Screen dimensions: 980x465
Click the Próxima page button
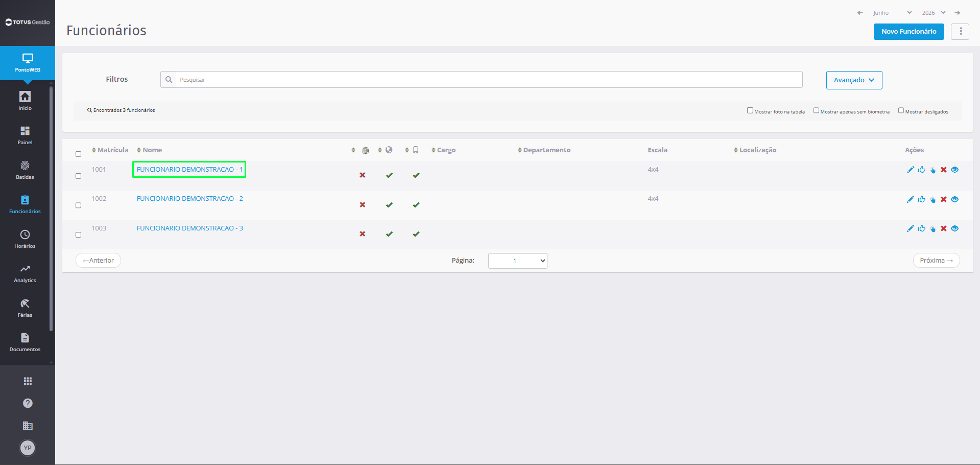click(936, 261)
